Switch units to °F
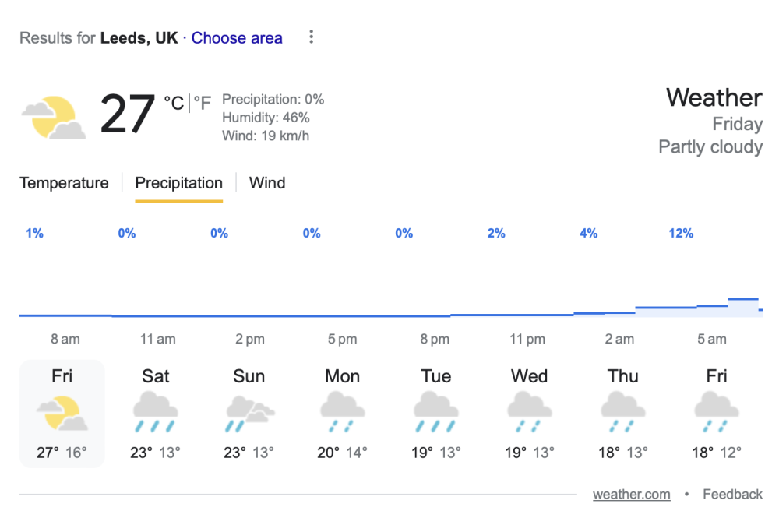 pos(203,103)
